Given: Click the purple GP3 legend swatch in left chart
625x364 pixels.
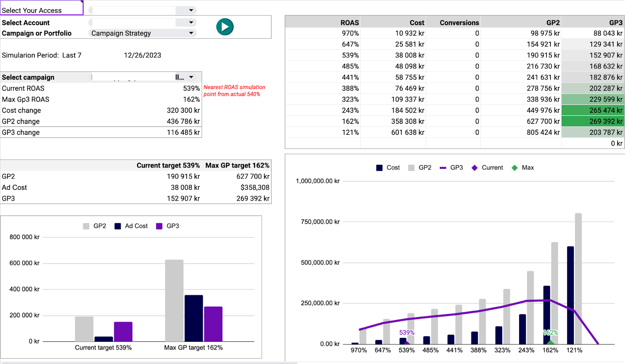Looking at the screenshot, I should click(159, 226).
